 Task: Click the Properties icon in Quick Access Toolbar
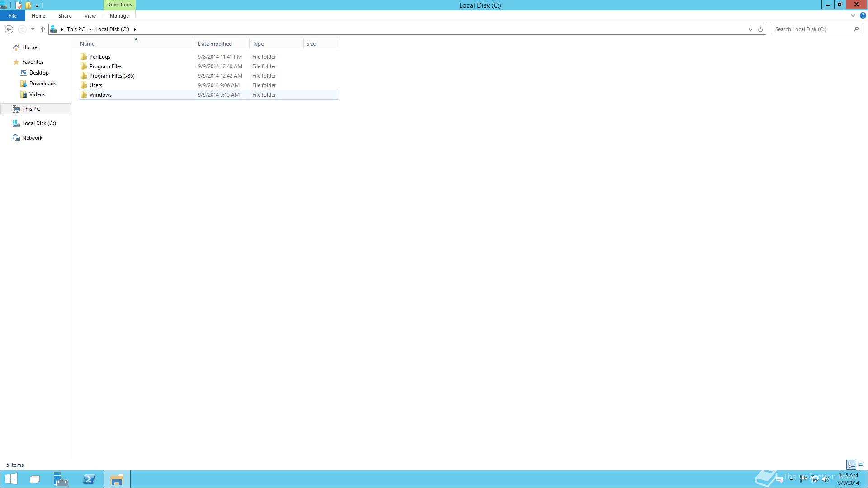tap(18, 5)
